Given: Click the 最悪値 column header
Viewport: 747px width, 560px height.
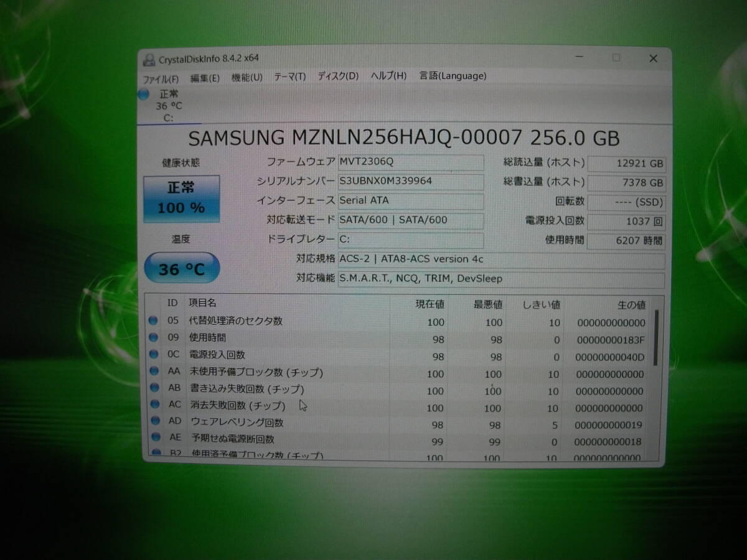Looking at the screenshot, I should [x=488, y=305].
